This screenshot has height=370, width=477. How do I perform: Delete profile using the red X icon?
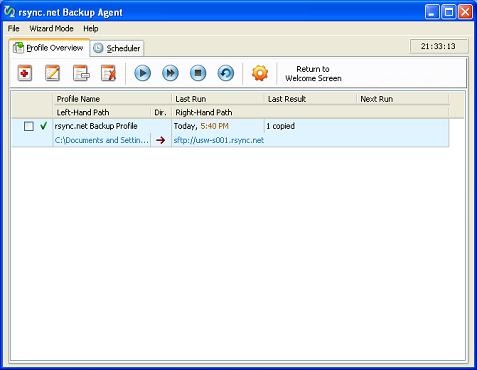pos(108,73)
